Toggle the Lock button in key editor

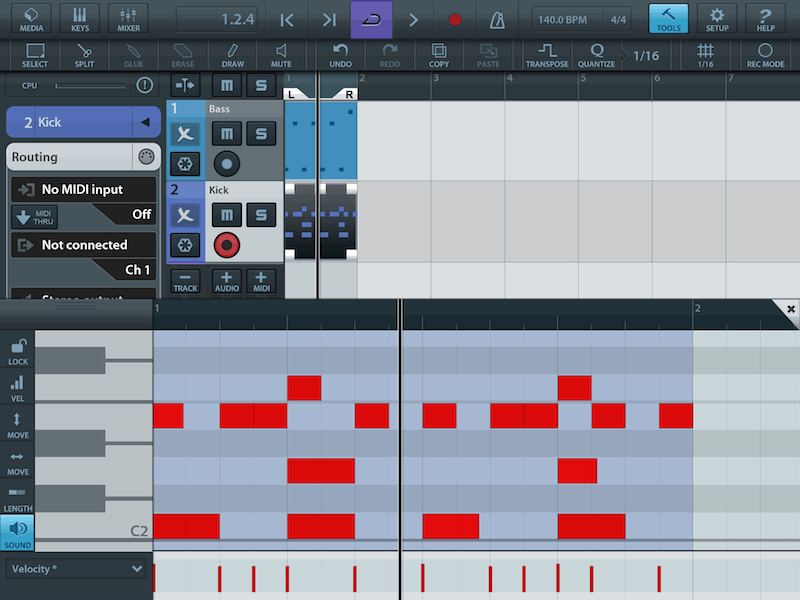coord(18,352)
